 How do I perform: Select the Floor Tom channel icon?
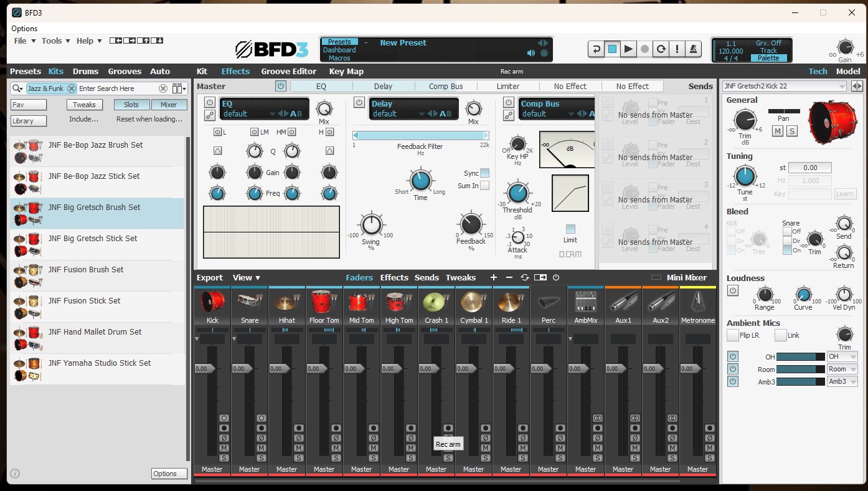pyautogui.click(x=324, y=303)
